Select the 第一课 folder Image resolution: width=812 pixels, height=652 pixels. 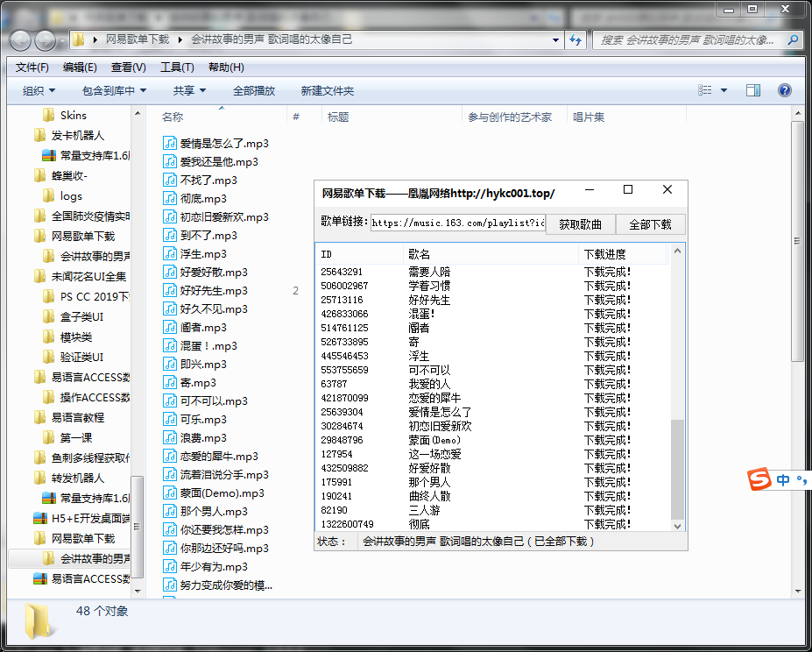67,438
